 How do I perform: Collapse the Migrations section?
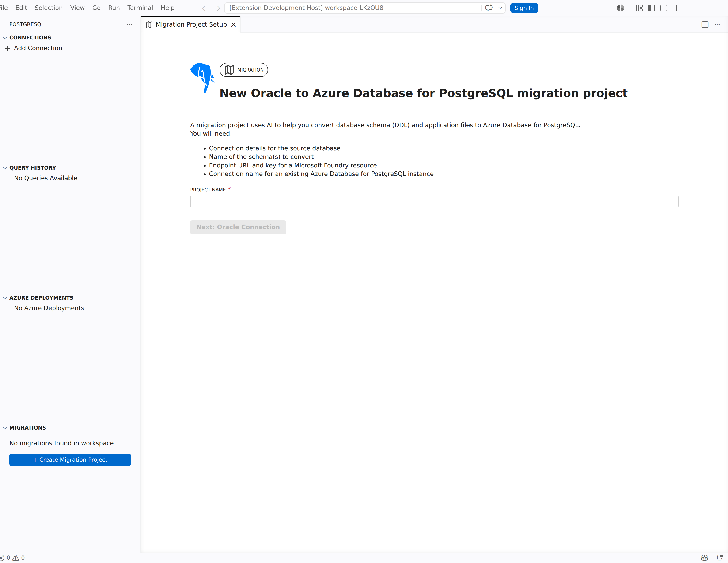tap(5, 428)
